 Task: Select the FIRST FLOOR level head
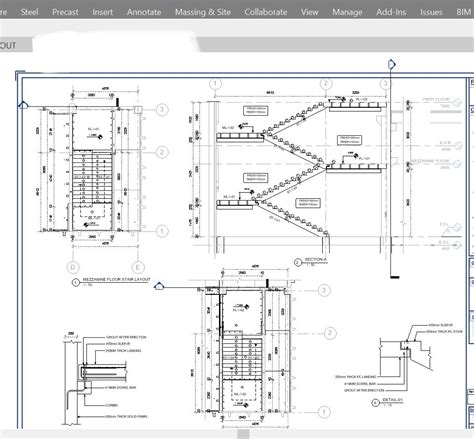457,102
